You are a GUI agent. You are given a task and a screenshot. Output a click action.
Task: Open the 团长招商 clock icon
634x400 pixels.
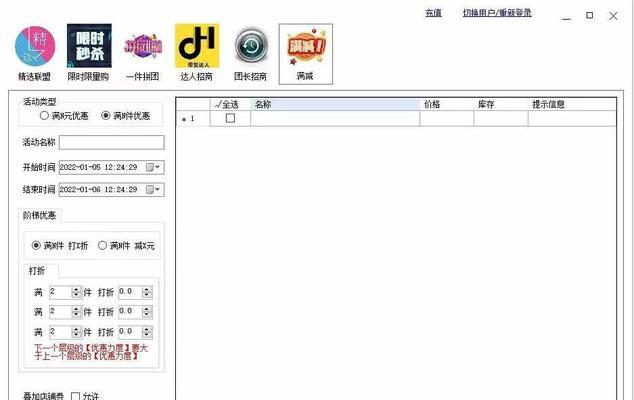click(x=251, y=46)
